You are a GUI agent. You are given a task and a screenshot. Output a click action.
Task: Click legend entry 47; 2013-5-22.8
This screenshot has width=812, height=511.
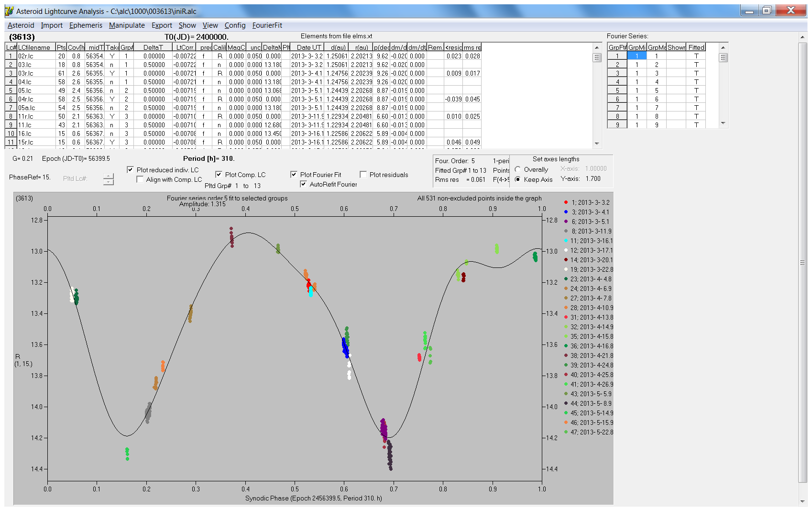tap(588, 432)
